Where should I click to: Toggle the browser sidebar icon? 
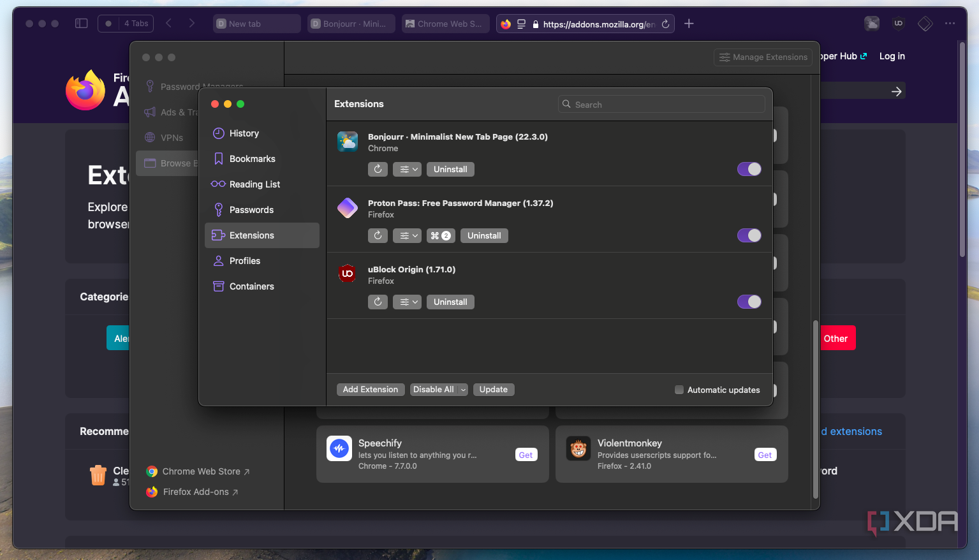click(81, 24)
